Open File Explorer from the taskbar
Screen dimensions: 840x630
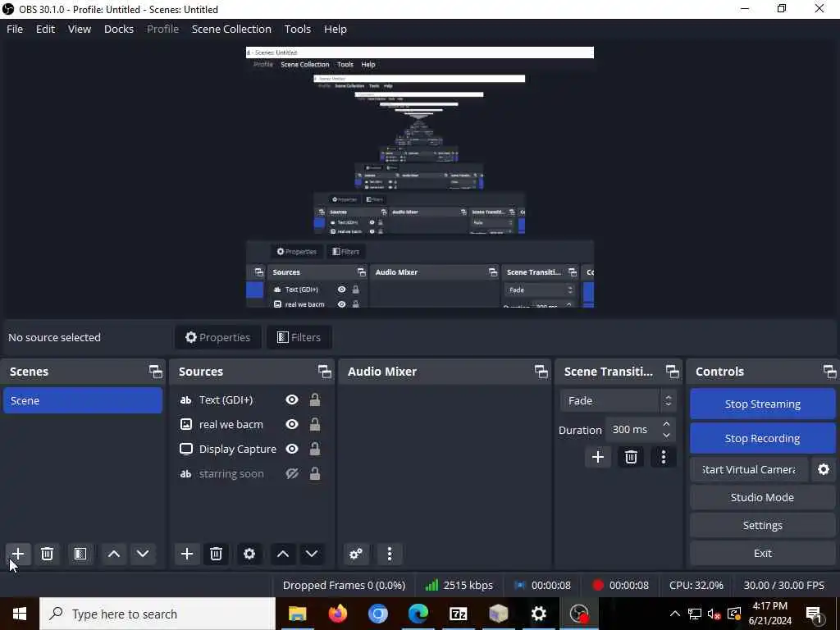(297, 614)
